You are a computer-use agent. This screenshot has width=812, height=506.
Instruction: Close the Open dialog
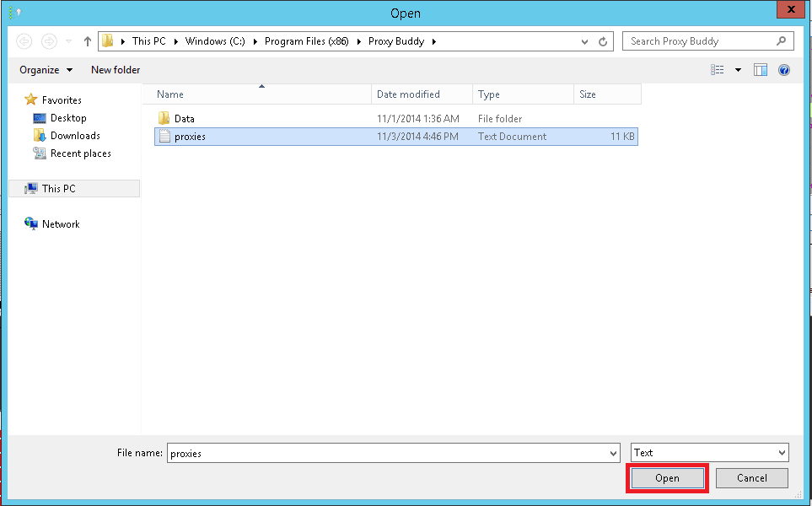click(791, 9)
